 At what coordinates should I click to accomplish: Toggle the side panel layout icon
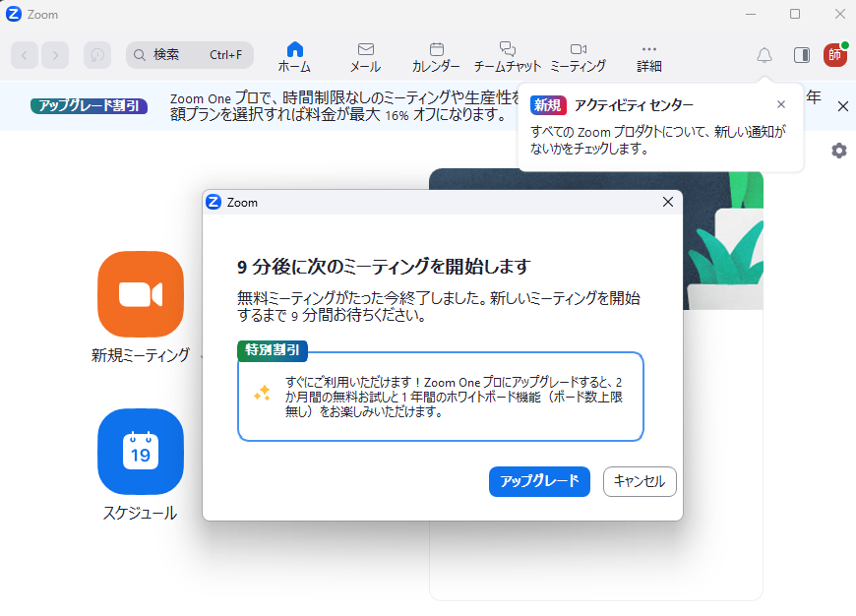[802, 55]
